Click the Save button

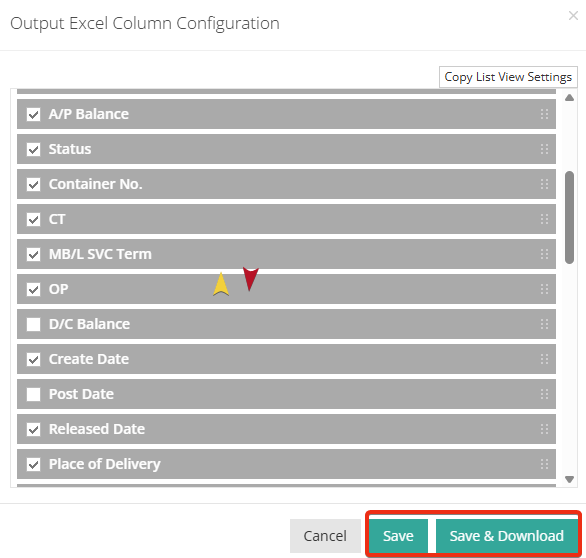tap(398, 536)
